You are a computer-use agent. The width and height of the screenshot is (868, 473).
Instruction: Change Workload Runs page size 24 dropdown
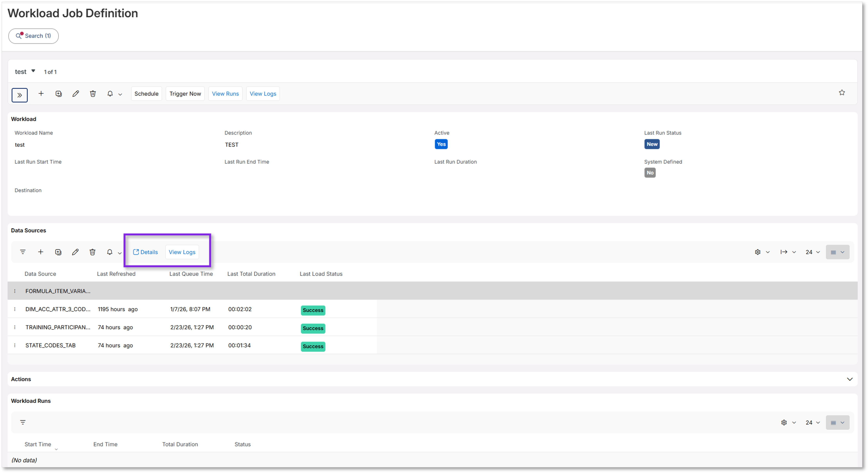(813, 423)
